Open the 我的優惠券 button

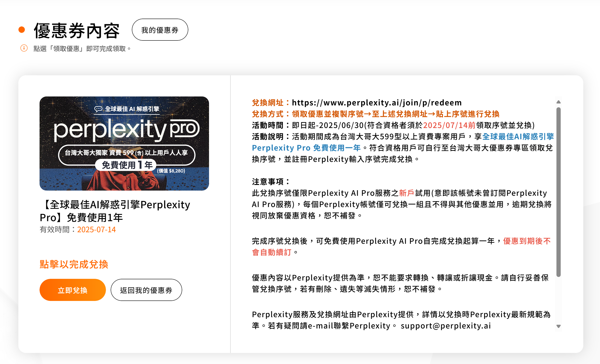pyautogui.click(x=160, y=30)
